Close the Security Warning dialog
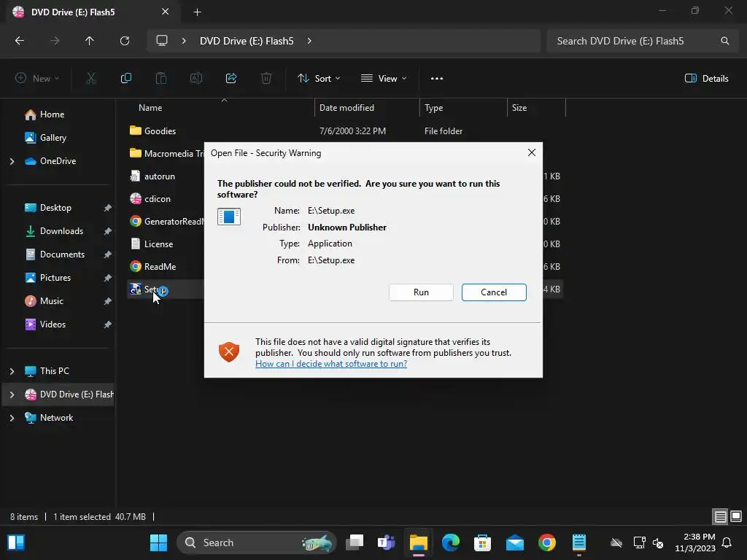The height and width of the screenshot is (560, 747). pos(532,152)
